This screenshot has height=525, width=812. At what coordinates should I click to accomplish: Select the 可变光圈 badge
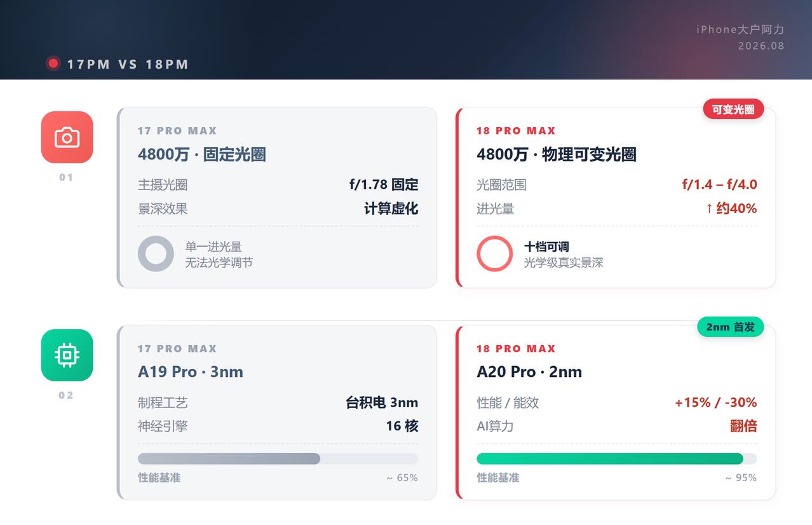pos(733,109)
